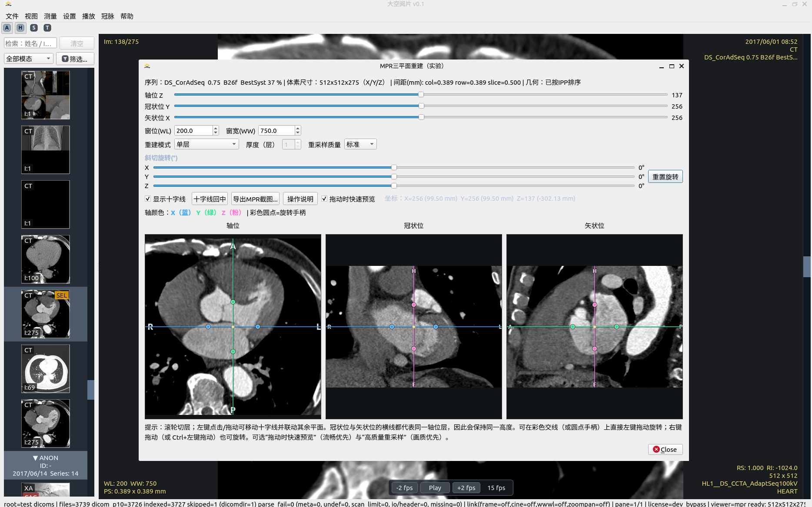Toggle the 显示十字线 checkbox
The image size is (812, 507).
click(148, 199)
